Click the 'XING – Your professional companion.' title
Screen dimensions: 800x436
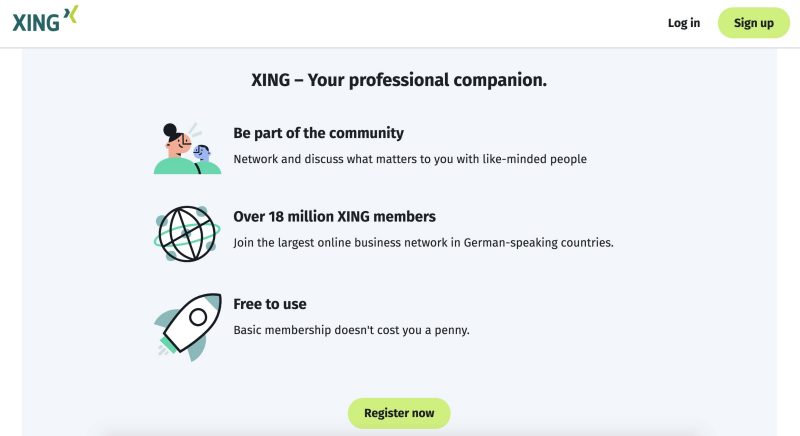pos(399,80)
